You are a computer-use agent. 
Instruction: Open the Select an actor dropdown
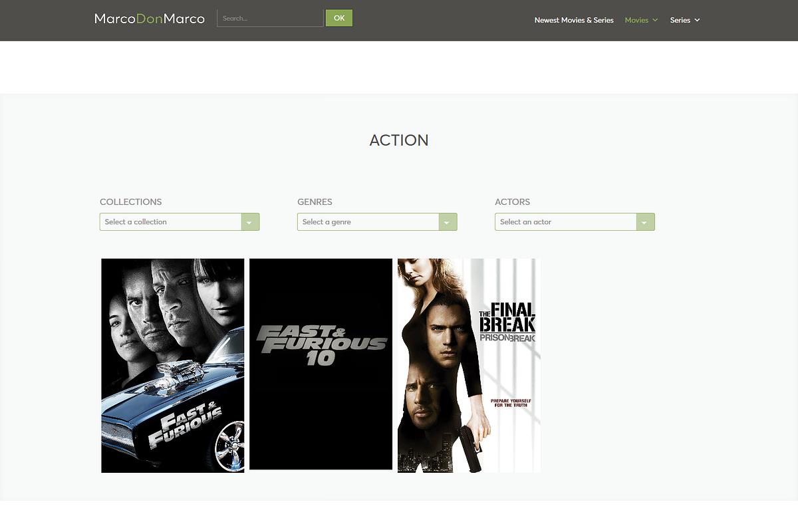click(x=575, y=222)
